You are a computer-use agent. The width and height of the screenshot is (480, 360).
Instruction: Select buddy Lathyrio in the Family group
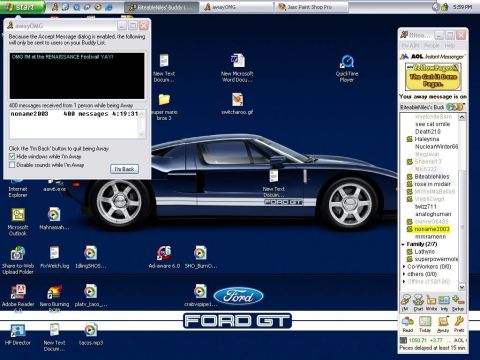424,252
